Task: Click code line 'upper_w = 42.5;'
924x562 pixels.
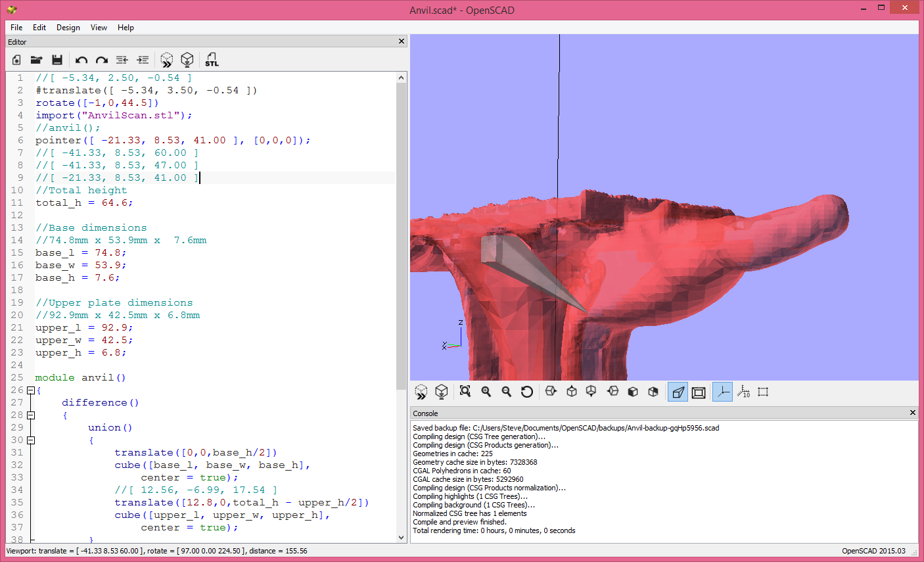Action: click(84, 340)
